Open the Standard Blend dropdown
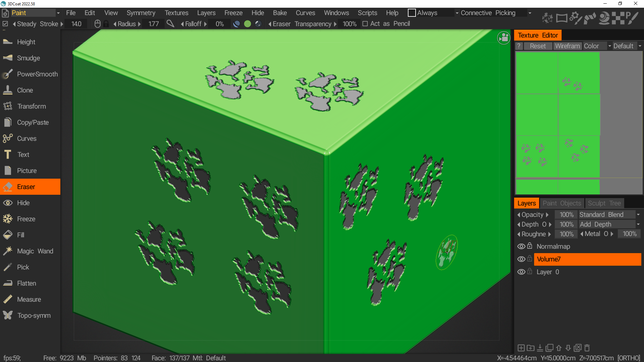This screenshot has width=644, height=362. click(609, 215)
